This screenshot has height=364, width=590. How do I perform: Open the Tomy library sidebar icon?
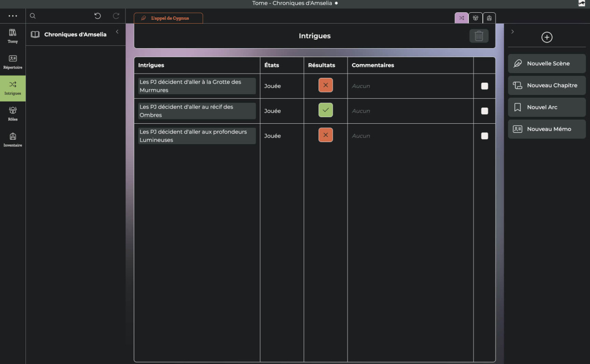tap(13, 36)
